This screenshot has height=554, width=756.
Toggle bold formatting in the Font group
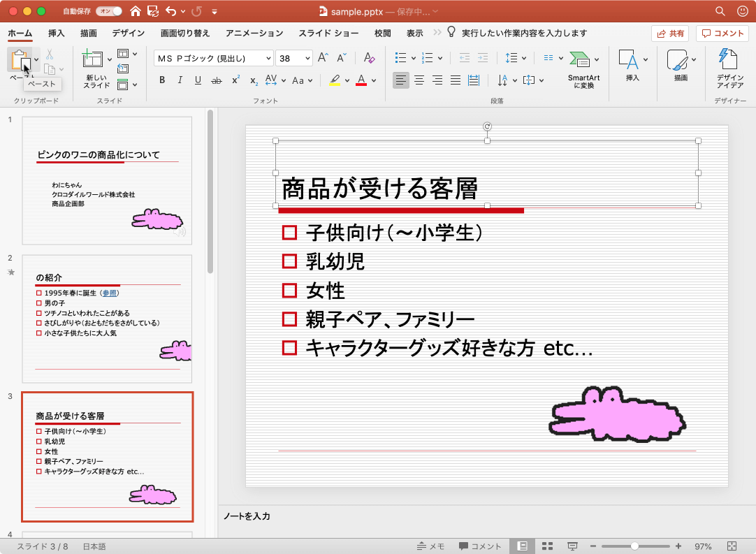coord(162,80)
